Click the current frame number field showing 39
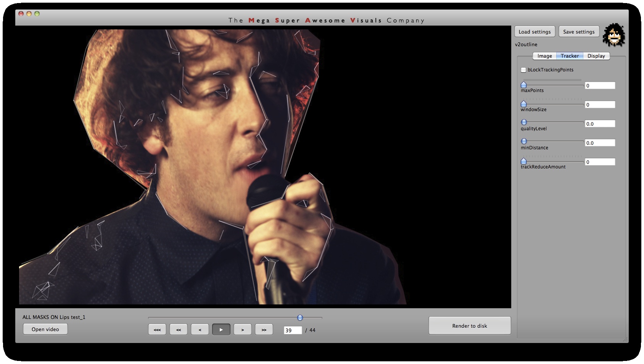This screenshot has height=364, width=644. coord(293,330)
